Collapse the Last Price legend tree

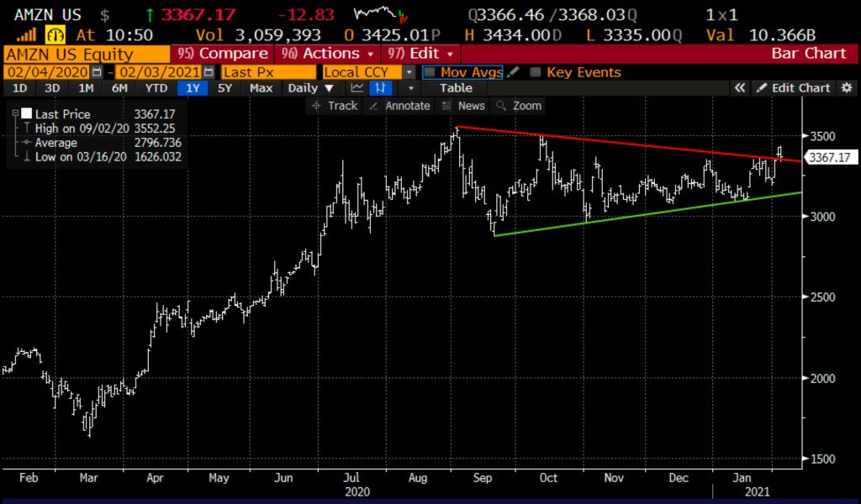[15, 114]
